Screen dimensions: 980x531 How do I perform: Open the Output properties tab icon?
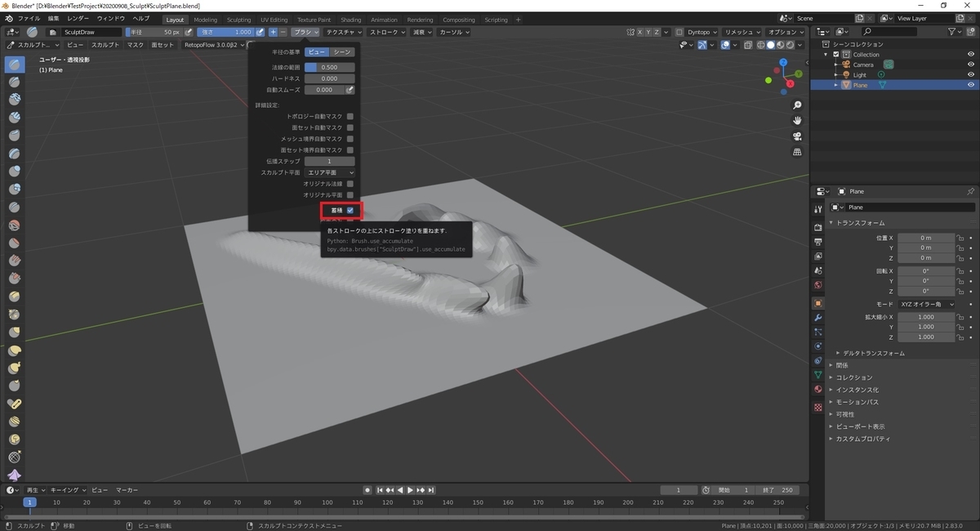click(x=817, y=242)
